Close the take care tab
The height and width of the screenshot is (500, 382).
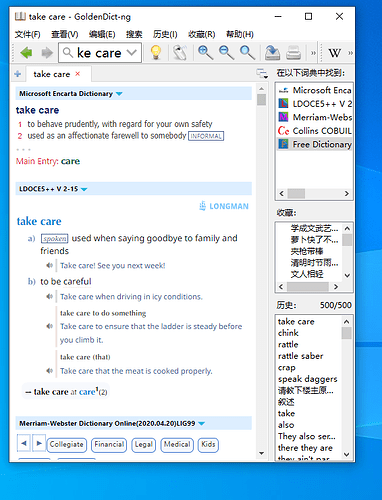78,74
